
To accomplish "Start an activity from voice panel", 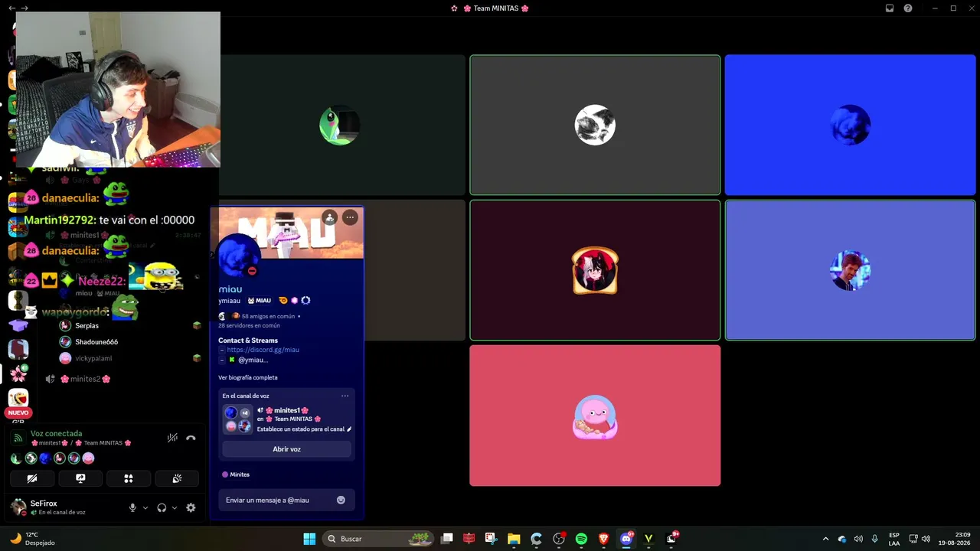I will [129, 478].
